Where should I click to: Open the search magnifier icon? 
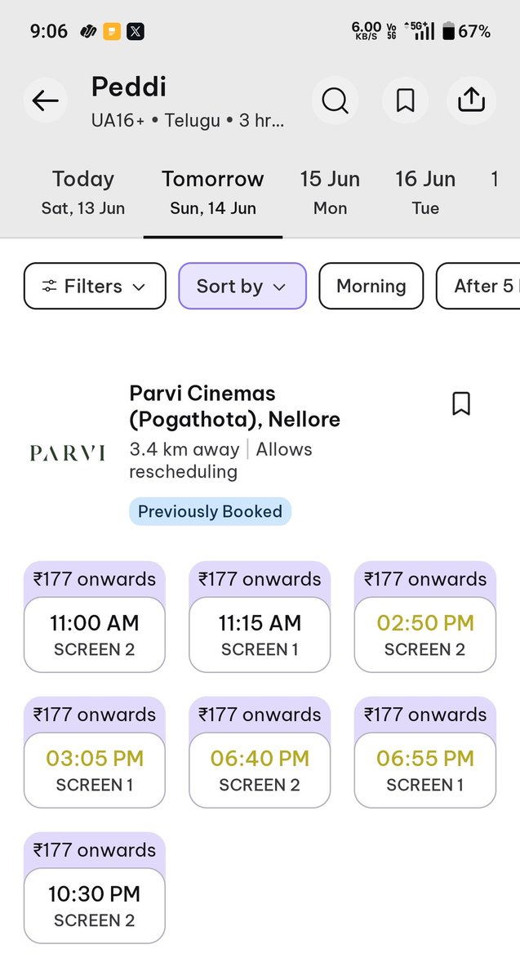point(335,101)
